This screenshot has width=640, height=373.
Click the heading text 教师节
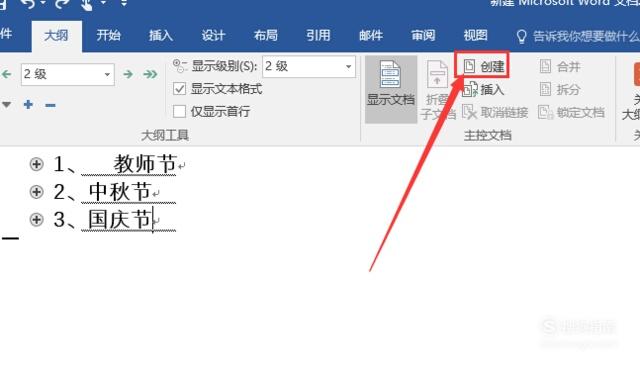145,164
